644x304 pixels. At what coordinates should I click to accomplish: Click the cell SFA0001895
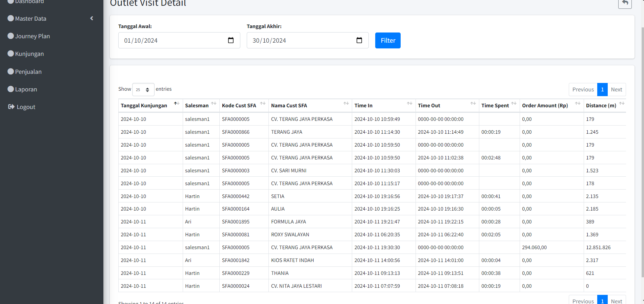236,222
